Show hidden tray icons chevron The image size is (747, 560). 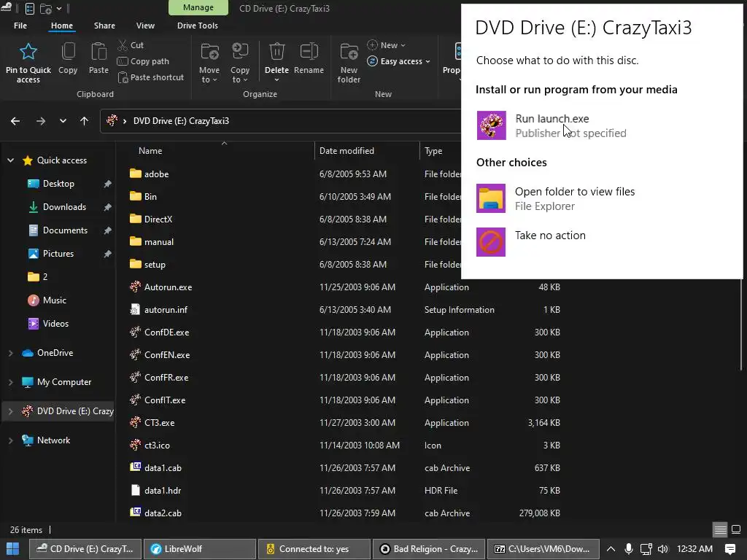611,549
